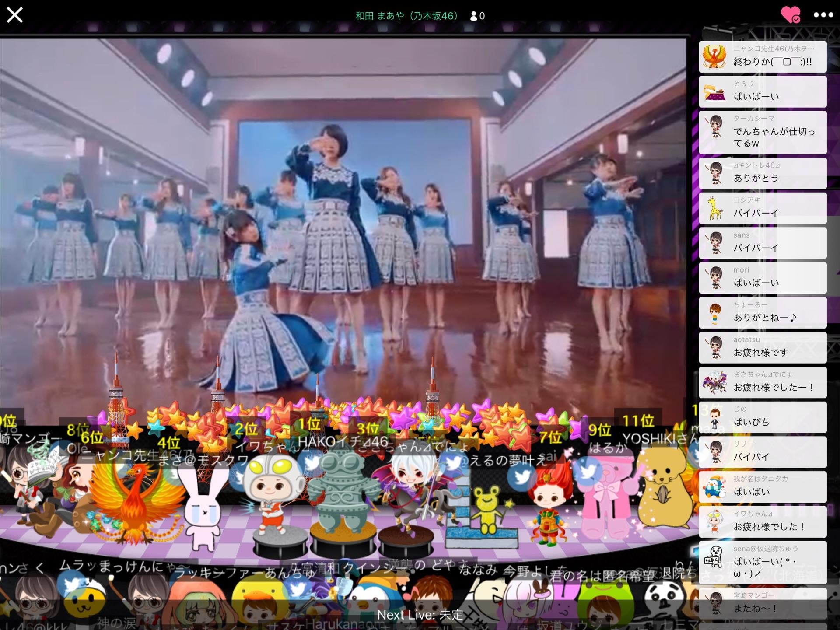
Task: Open the じの suited boy comment avatar
Action: pyautogui.click(x=715, y=418)
